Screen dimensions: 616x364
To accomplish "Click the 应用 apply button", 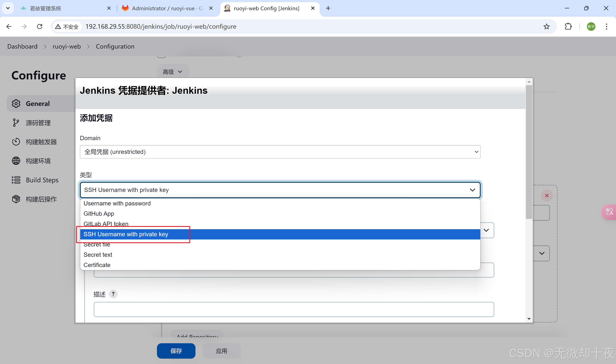I will (221, 351).
